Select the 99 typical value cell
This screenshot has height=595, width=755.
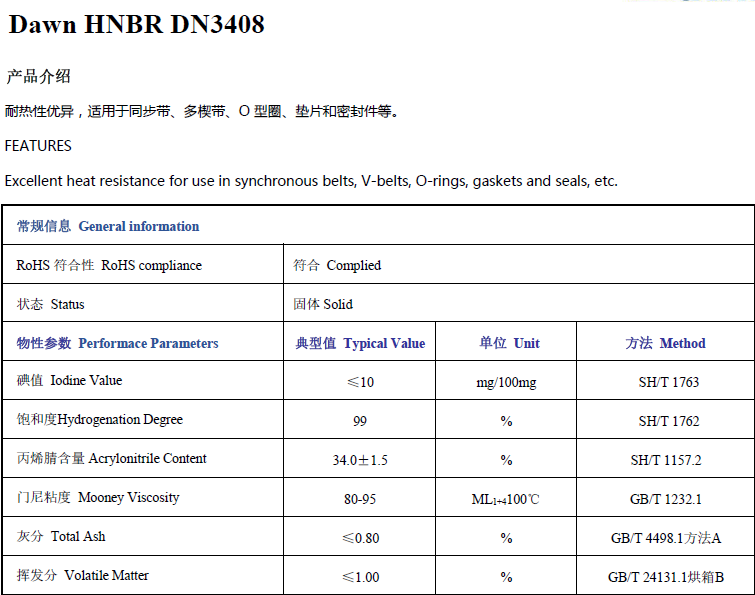360,421
